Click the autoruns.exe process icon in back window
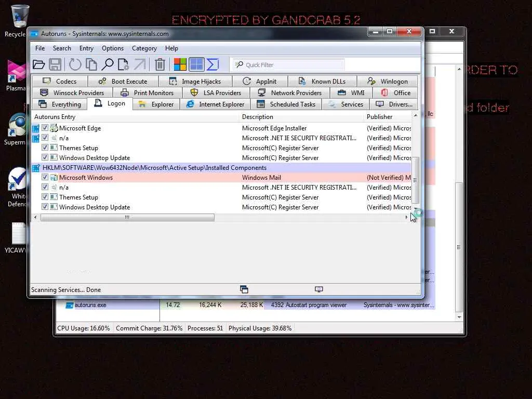 point(69,305)
